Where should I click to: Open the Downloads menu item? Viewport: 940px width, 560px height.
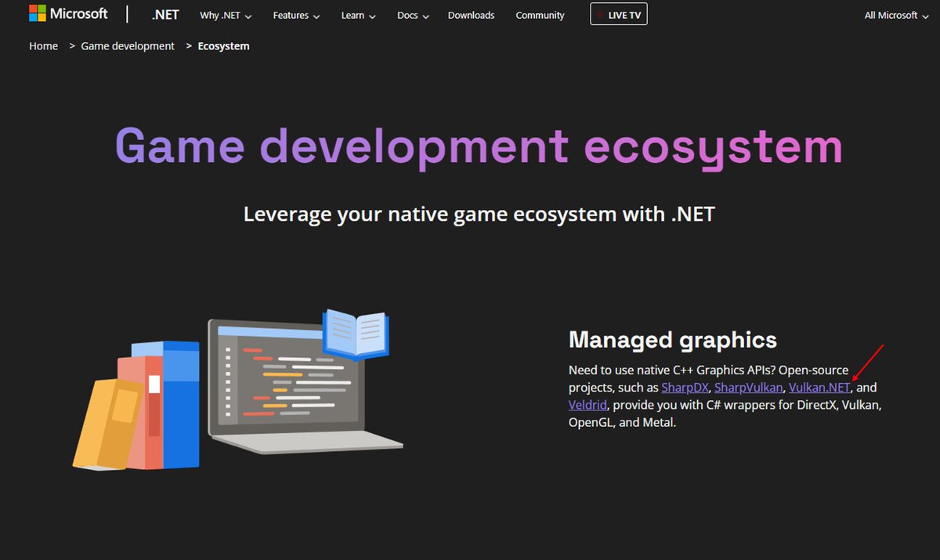tap(471, 15)
